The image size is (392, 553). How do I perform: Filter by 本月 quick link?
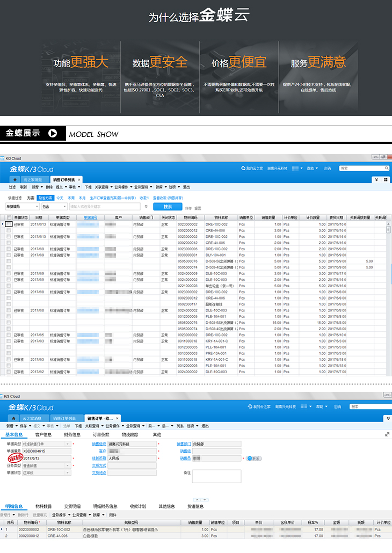(82, 198)
